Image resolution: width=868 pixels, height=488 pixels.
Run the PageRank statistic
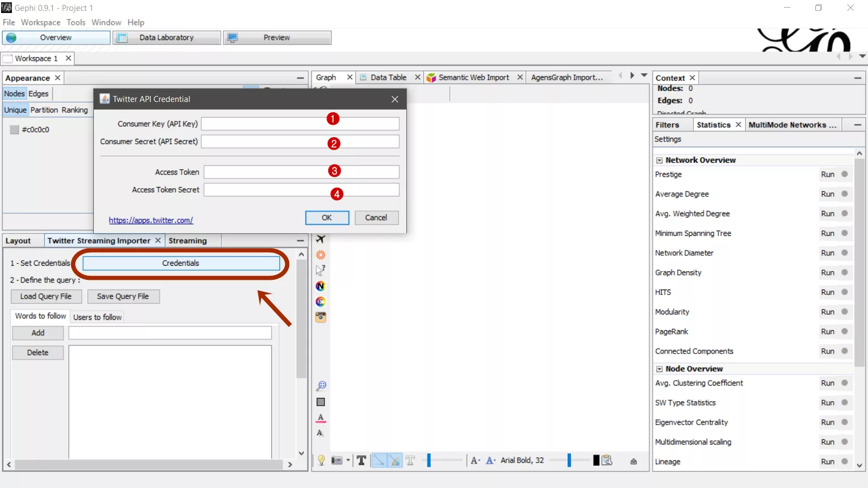pyautogui.click(x=827, y=332)
